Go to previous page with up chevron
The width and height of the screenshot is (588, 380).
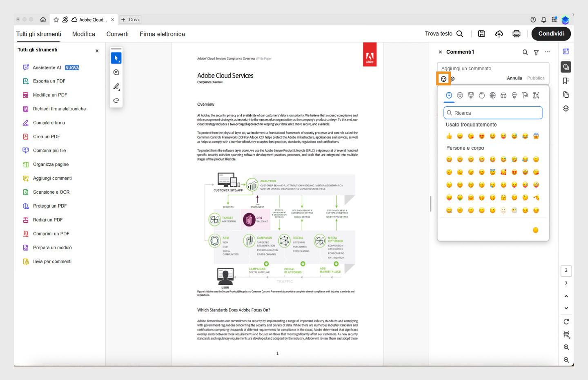[566, 296]
